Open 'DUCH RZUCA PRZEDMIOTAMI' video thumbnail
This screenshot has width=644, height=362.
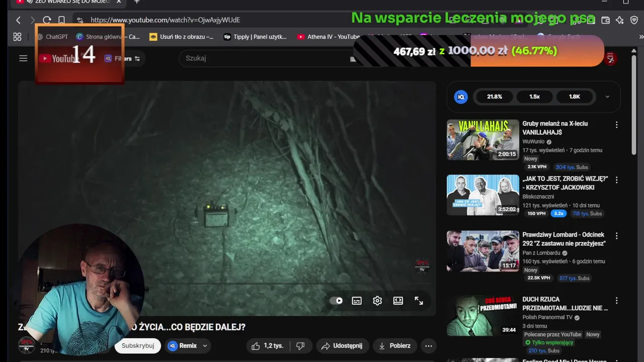(x=483, y=315)
